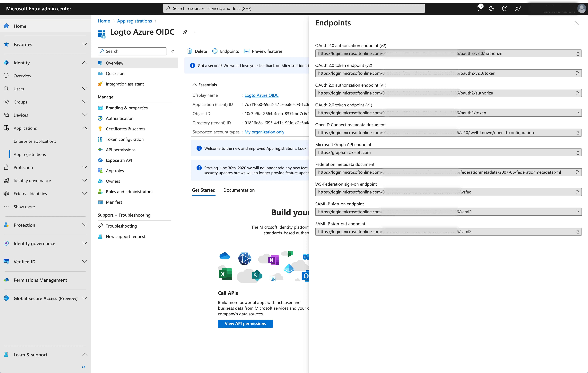Click the Endpoints icon in toolbar
Screen dimensions: 588x373
pos(215,51)
